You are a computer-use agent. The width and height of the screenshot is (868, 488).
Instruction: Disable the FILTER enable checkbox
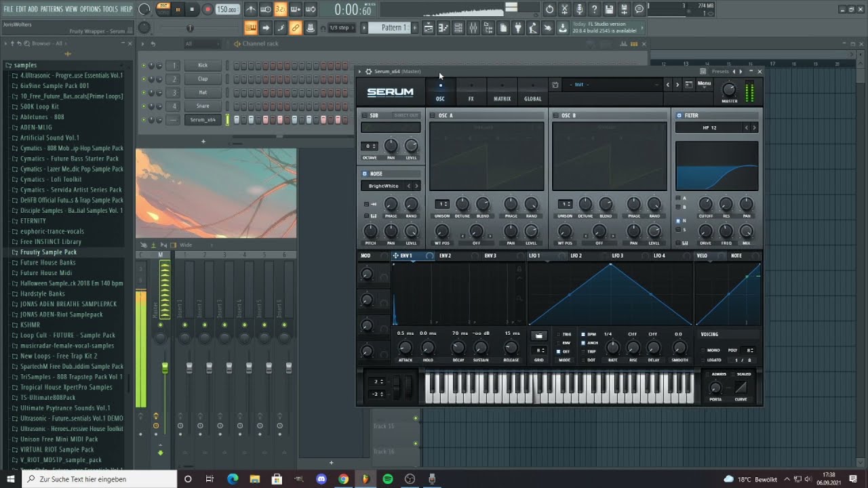(x=679, y=115)
